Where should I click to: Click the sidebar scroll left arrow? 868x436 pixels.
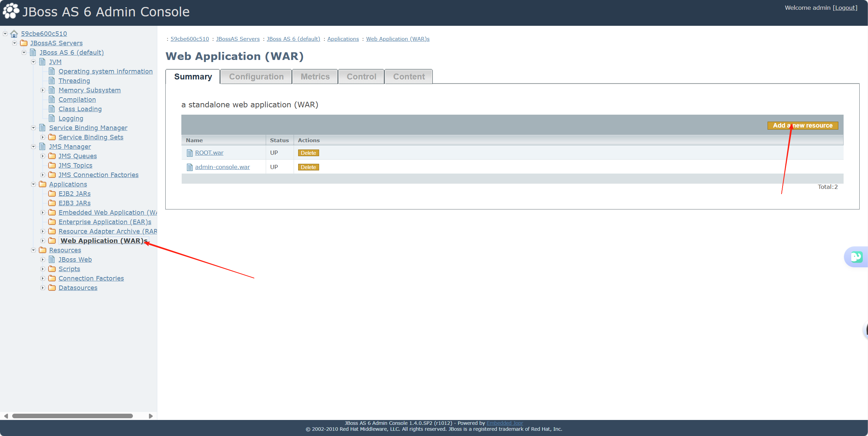click(x=6, y=416)
